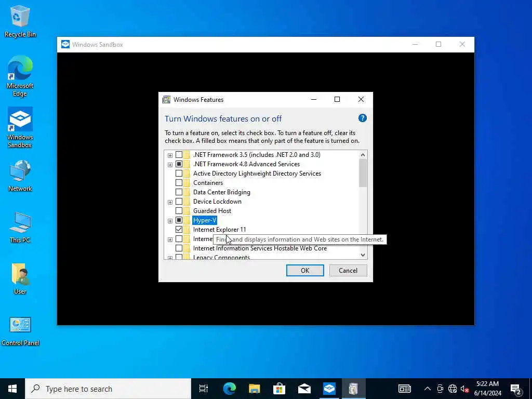
Task: Expand the .NET Framework 3.5 node
Action: click(x=170, y=155)
